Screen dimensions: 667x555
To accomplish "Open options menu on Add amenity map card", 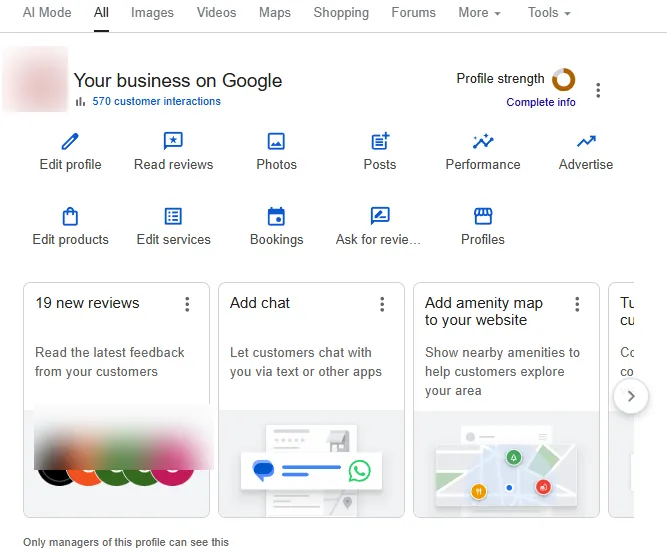I will [x=577, y=304].
